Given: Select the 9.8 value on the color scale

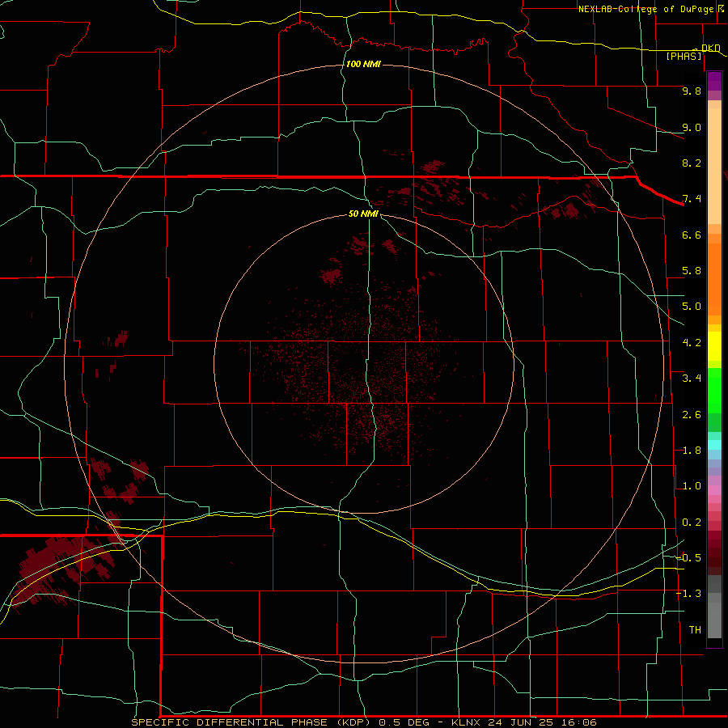Looking at the screenshot, I should 692,91.
